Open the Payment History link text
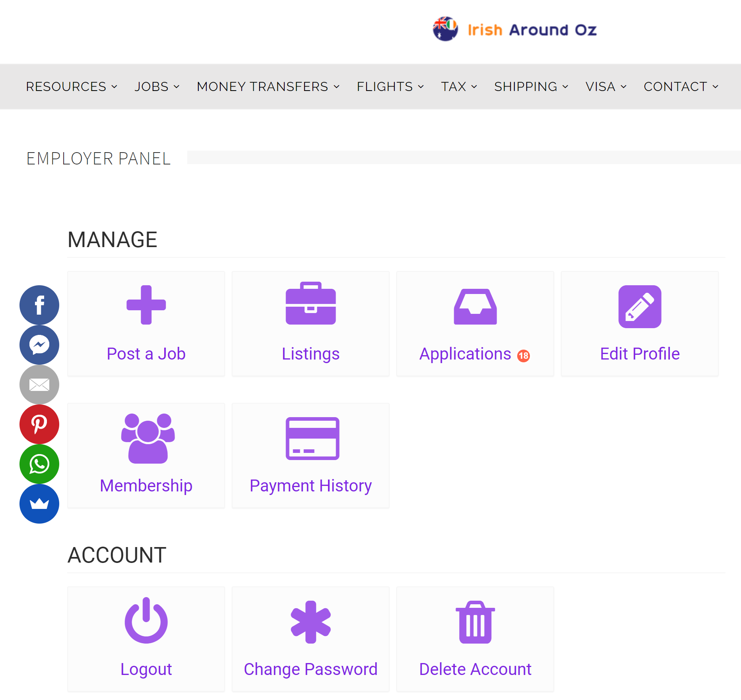Viewport: 741px width, 700px height. 311,486
